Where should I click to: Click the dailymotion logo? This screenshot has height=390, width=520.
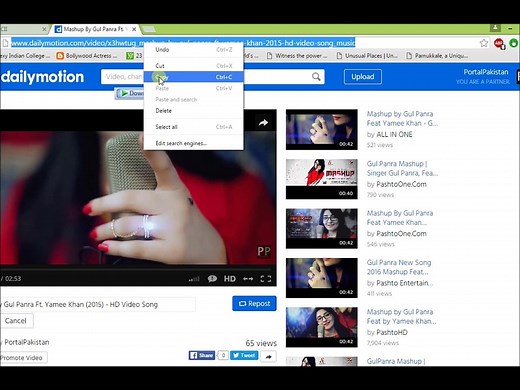43,77
